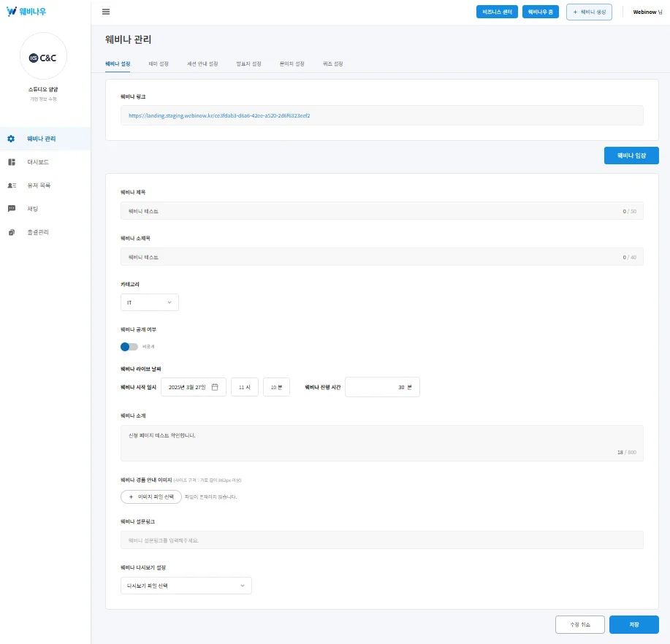Click the 저장 save button
This screenshot has width=670, height=644.
point(633,625)
